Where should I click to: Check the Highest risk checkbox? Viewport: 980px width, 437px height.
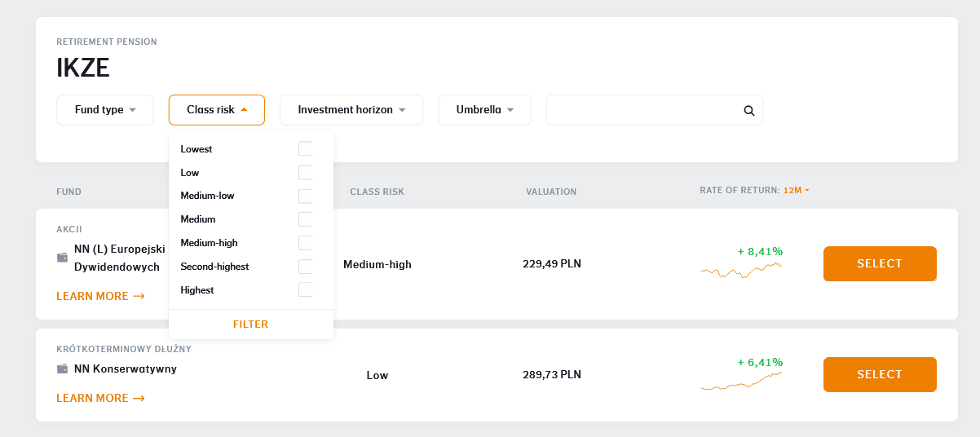pyautogui.click(x=305, y=290)
